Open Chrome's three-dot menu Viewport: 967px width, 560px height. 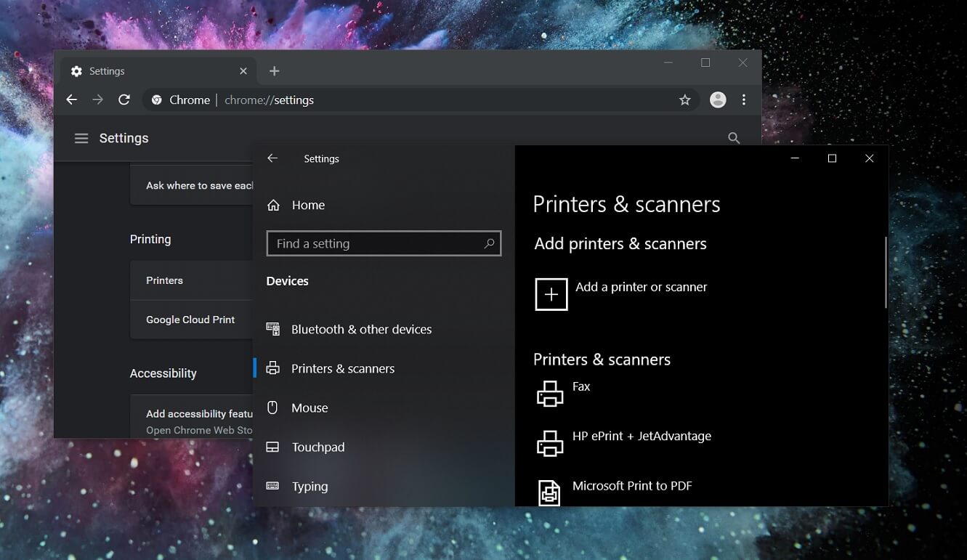(x=744, y=100)
